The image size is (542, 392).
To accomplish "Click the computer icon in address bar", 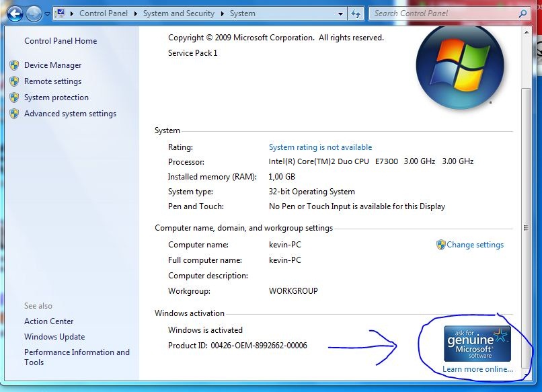I will click(x=60, y=13).
